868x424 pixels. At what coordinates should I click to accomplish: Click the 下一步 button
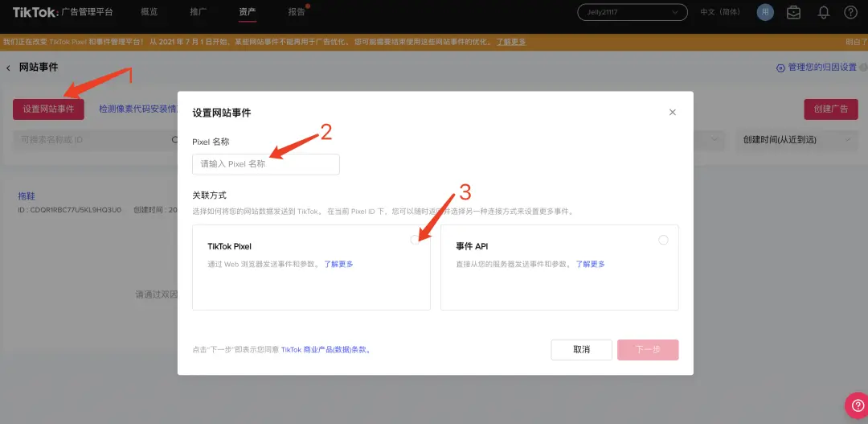click(648, 350)
